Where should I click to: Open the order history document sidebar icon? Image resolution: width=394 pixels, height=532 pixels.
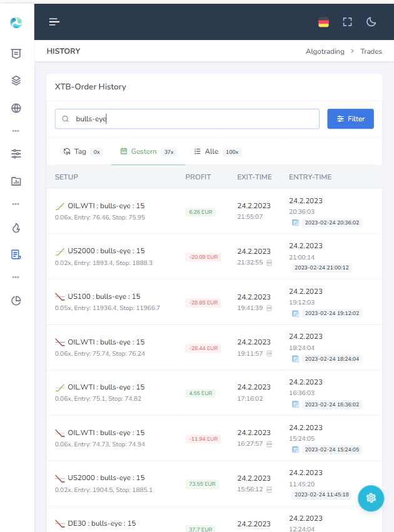tap(16, 254)
